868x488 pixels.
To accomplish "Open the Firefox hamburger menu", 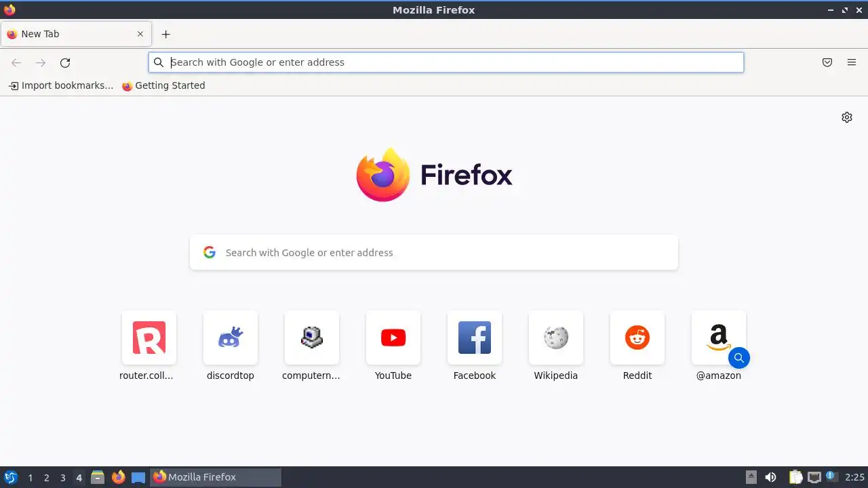I will pos(852,62).
